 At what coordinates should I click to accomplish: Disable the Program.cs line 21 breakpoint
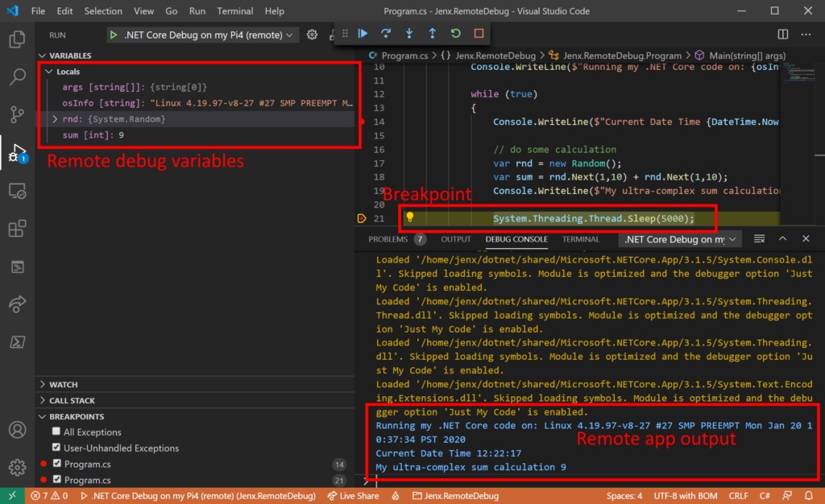[x=57, y=479]
